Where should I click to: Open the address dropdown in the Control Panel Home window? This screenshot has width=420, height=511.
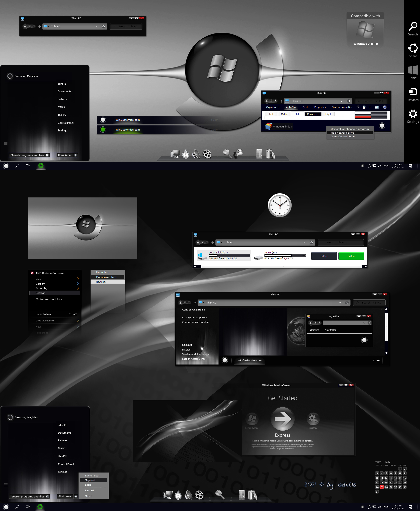click(x=340, y=303)
